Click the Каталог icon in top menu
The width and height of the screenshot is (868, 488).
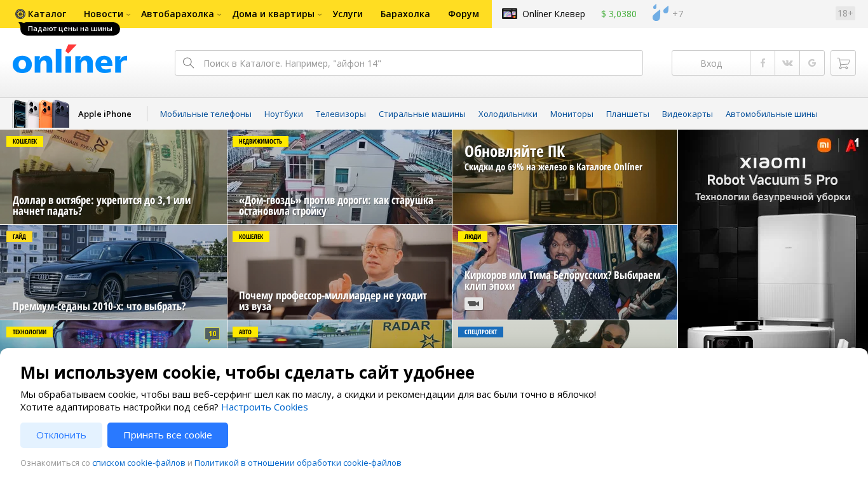pyautogui.click(x=20, y=14)
